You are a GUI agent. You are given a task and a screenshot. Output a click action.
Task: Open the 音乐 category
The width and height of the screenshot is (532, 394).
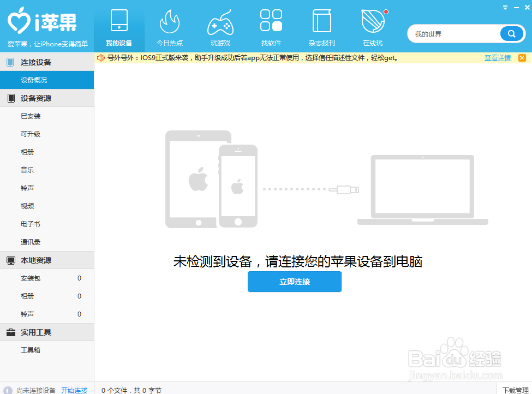coord(27,170)
